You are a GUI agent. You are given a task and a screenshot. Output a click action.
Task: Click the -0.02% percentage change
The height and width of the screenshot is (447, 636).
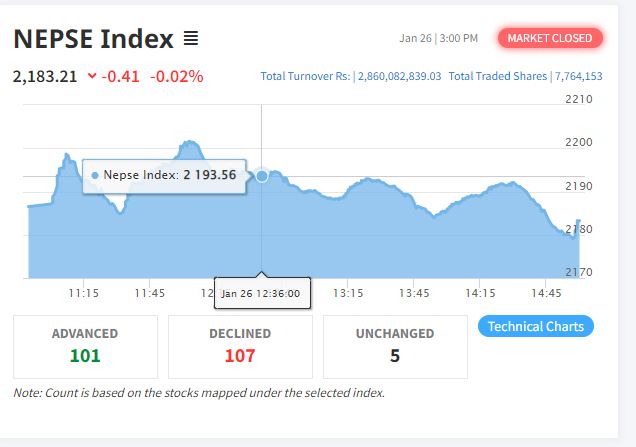click(176, 76)
